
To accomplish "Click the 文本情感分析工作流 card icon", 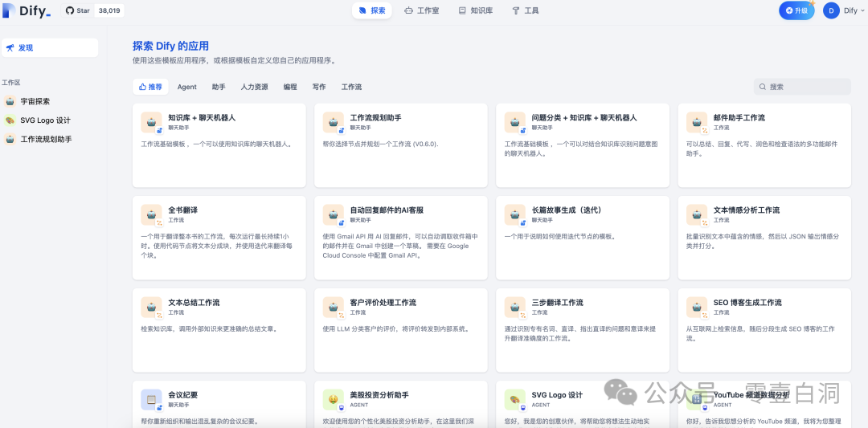I will 697,214.
